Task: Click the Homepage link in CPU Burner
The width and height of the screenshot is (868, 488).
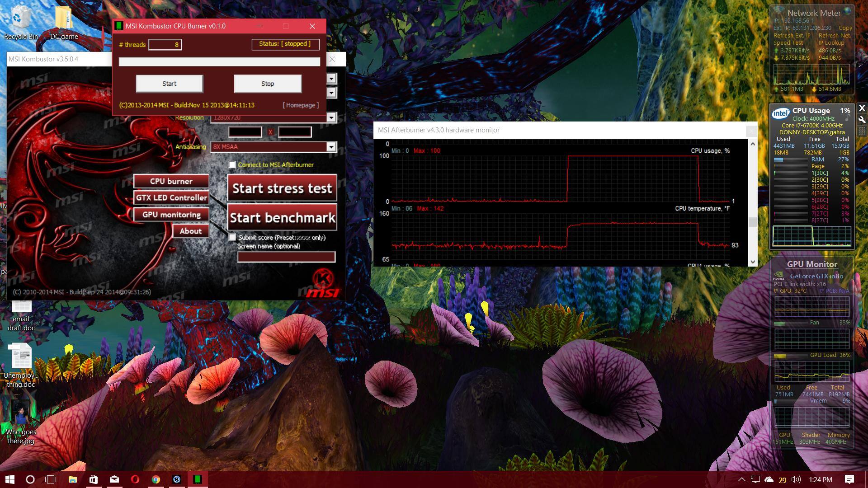Action: pyautogui.click(x=301, y=105)
